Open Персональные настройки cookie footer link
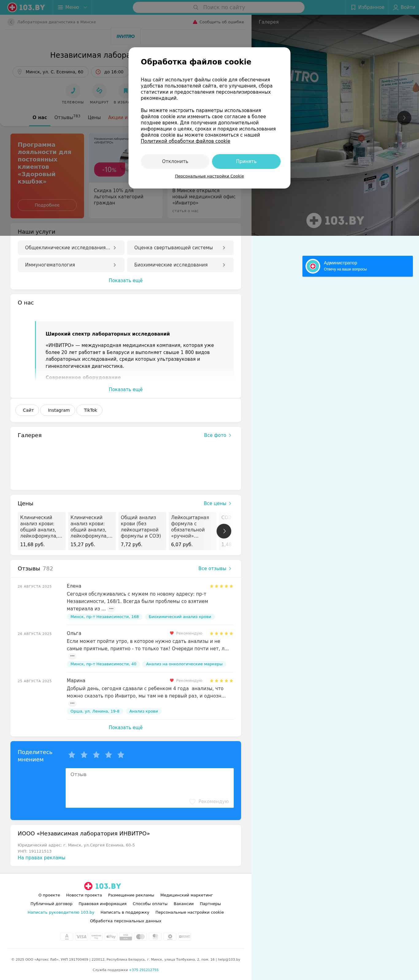Image resolution: width=419 pixels, height=980 pixels. [189, 912]
